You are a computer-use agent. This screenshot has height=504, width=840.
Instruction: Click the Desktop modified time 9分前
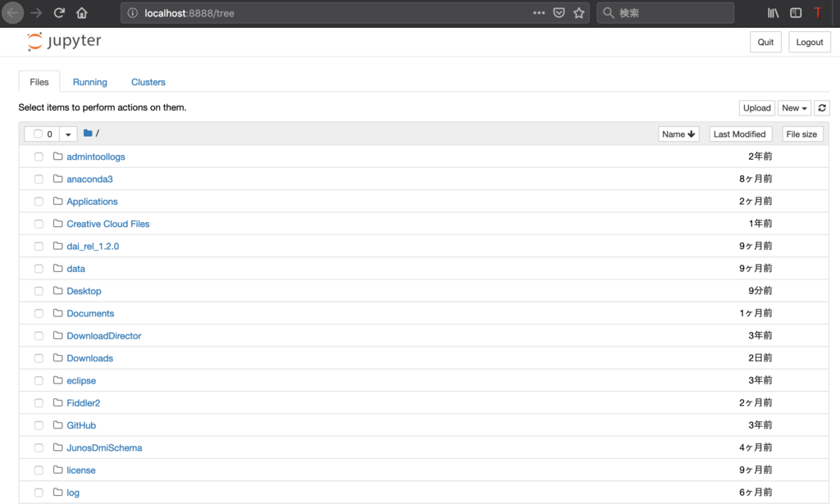click(760, 291)
